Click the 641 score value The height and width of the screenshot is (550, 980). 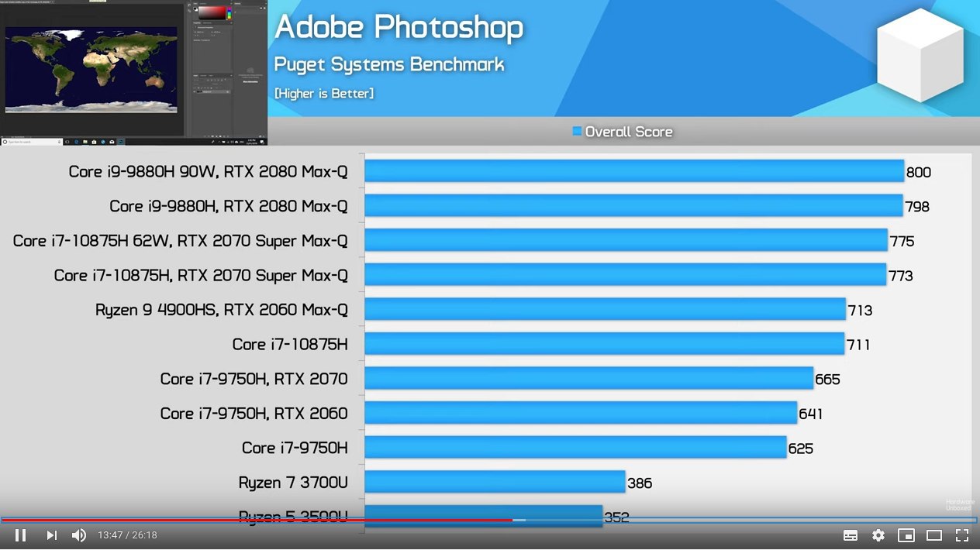pos(811,414)
